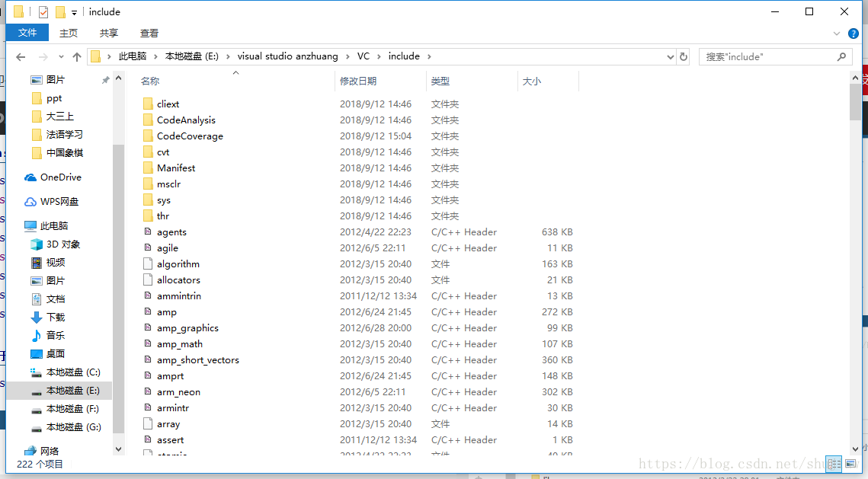Open the 共享 ribbon tab

coord(109,33)
